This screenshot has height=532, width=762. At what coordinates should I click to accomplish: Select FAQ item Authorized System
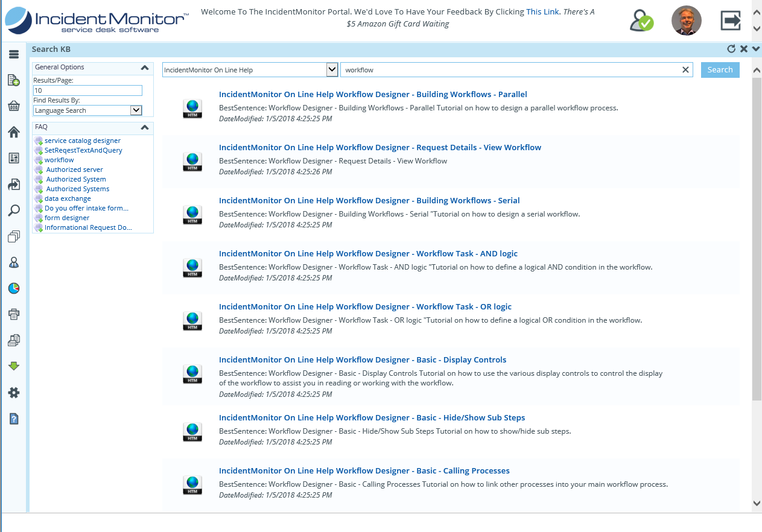pyautogui.click(x=76, y=179)
